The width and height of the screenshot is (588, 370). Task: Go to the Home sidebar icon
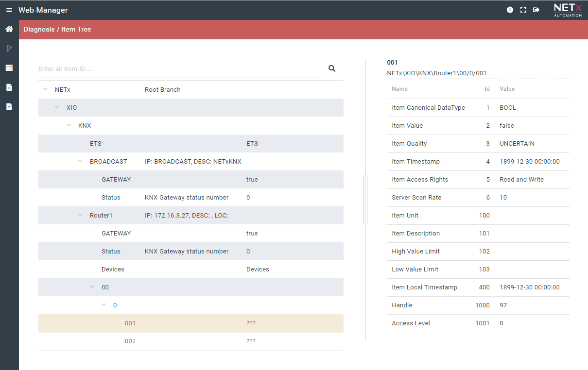click(9, 29)
